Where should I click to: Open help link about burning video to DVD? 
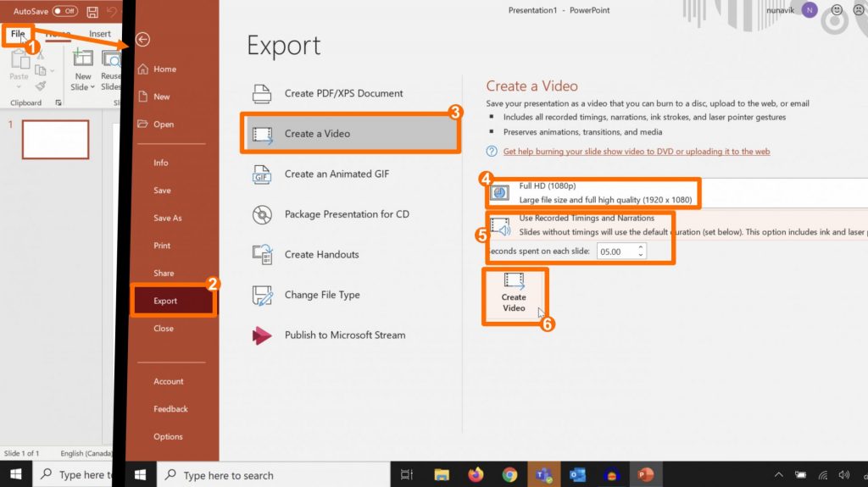pos(636,152)
